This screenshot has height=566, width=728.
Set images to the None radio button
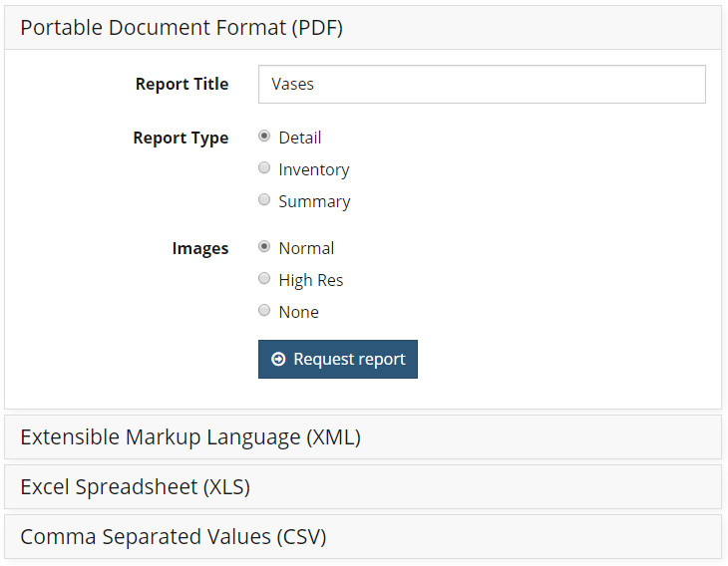coord(264,310)
